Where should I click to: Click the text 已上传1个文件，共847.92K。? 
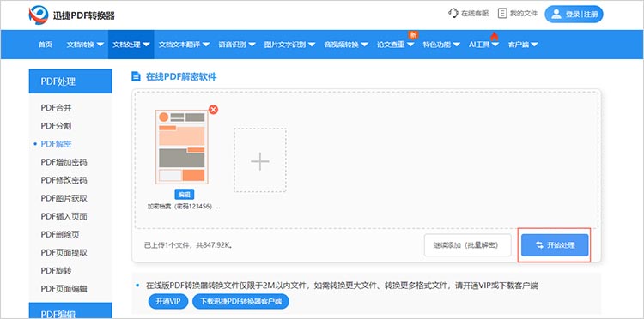click(189, 245)
